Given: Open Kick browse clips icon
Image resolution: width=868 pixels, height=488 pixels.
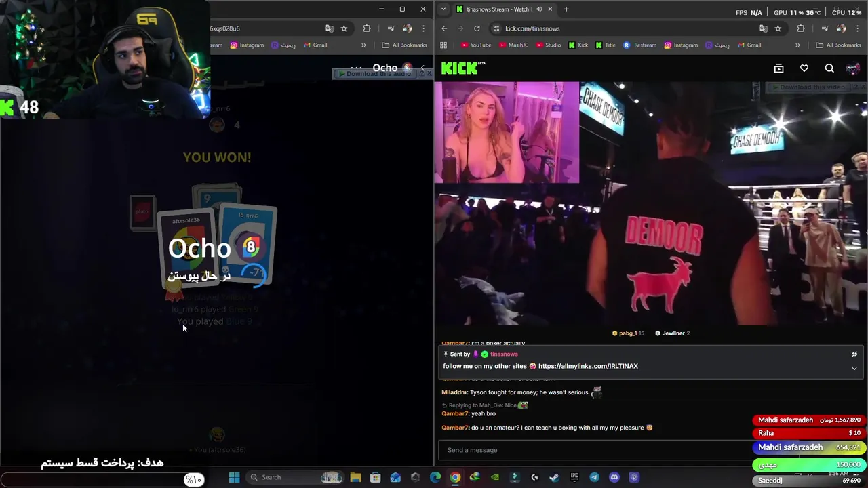Looking at the screenshot, I should [778, 68].
